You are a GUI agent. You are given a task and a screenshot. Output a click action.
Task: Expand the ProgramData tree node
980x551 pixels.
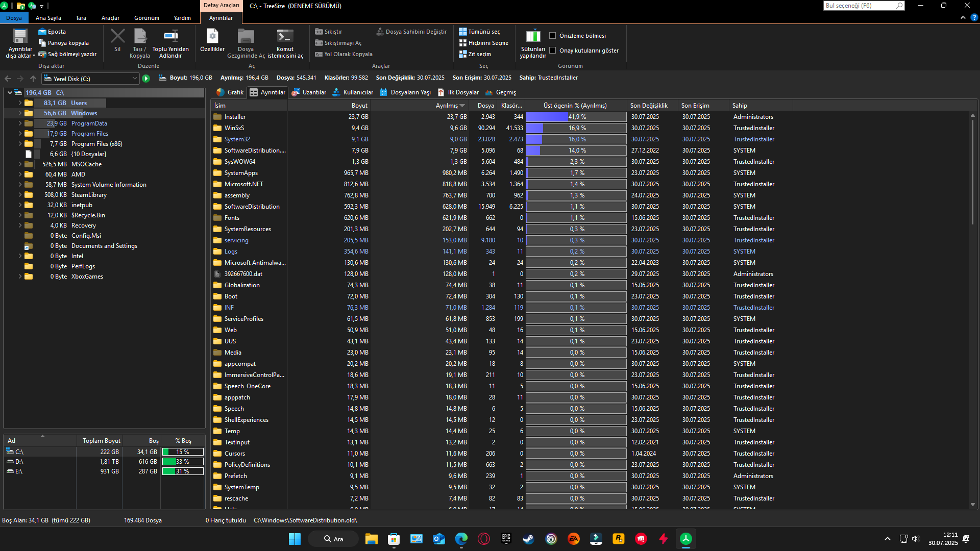(x=20, y=123)
